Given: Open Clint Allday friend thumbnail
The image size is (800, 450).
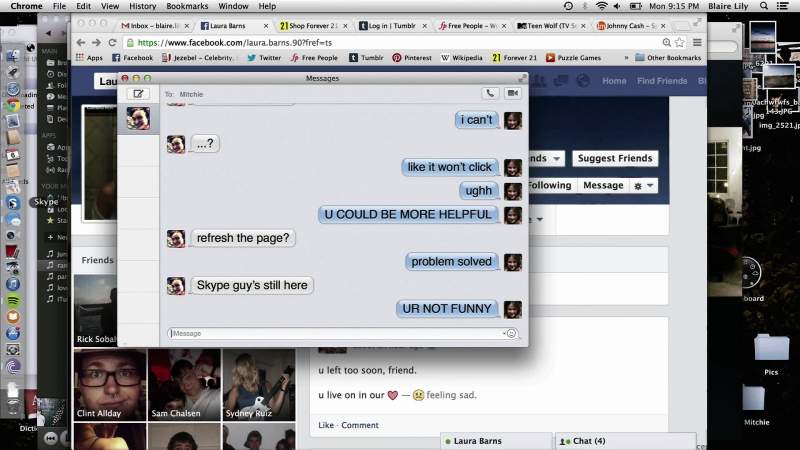Looking at the screenshot, I should [110, 385].
